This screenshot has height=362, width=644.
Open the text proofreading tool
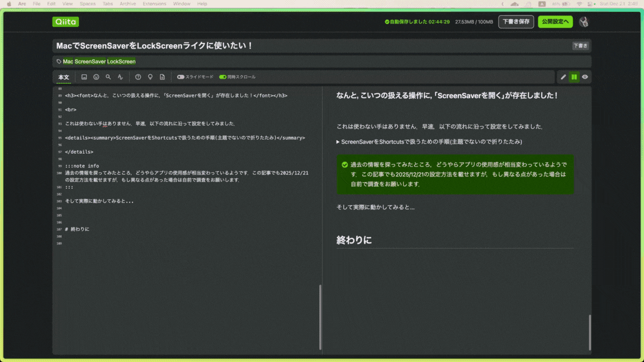(x=120, y=77)
